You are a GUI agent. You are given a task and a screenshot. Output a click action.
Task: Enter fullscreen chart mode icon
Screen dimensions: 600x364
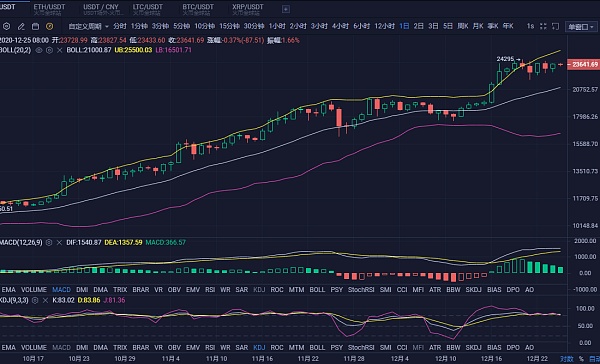coord(543,26)
